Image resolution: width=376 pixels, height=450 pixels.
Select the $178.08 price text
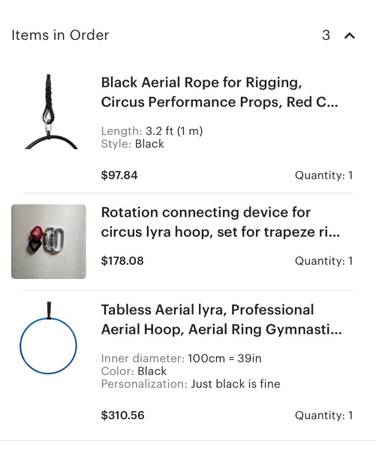(122, 261)
